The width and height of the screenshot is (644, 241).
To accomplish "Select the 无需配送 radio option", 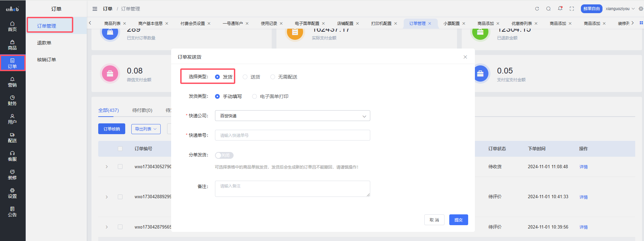I will (x=273, y=77).
